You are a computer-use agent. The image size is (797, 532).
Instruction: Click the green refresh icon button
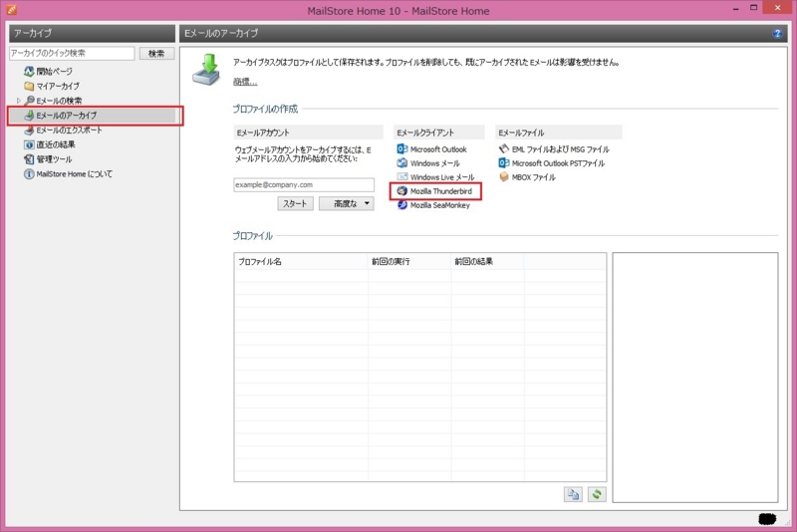pyautogui.click(x=597, y=494)
